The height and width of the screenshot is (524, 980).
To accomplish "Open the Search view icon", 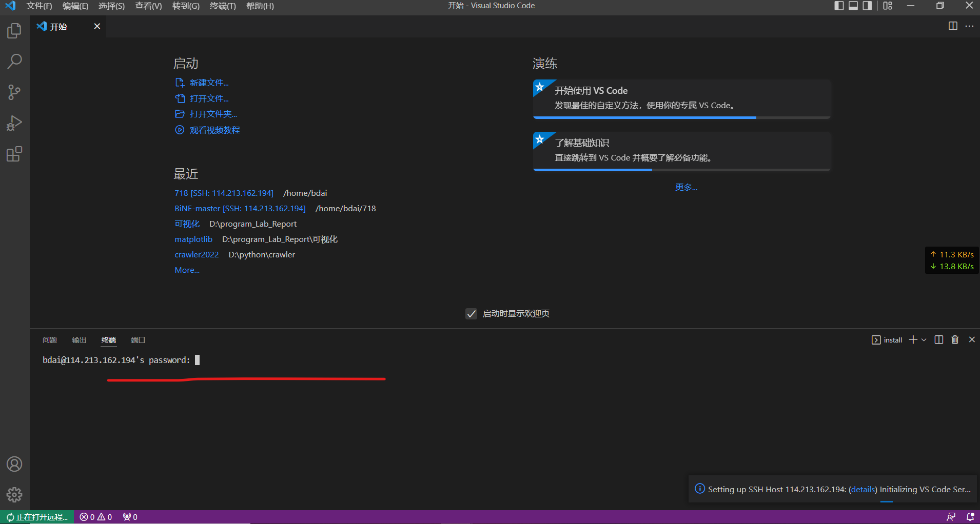I will click(14, 62).
